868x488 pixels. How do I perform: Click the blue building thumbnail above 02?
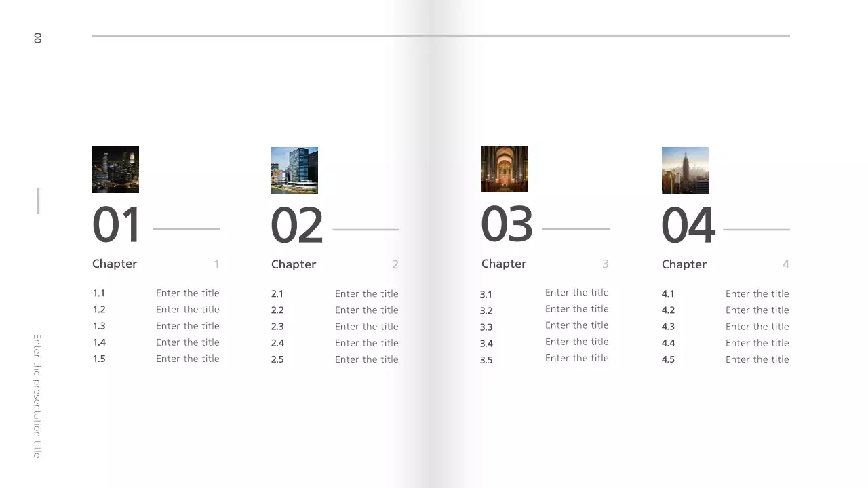(294, 169)
